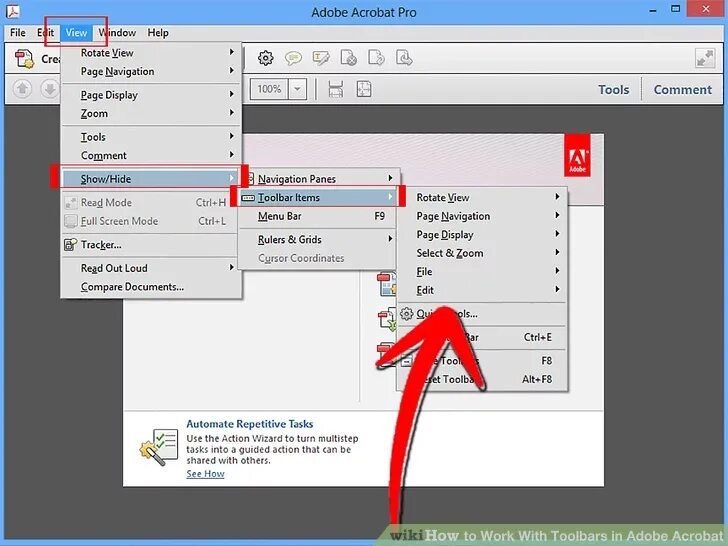The height and width of the screenshot is (546, 728).
Task: Open the View menu in menu bar
Action: 76,32
